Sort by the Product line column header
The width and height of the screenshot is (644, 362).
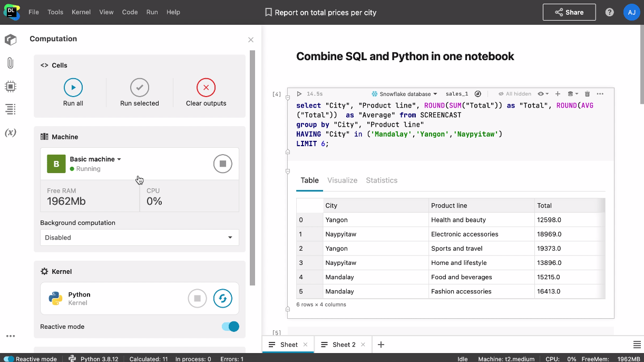[482, 205]
